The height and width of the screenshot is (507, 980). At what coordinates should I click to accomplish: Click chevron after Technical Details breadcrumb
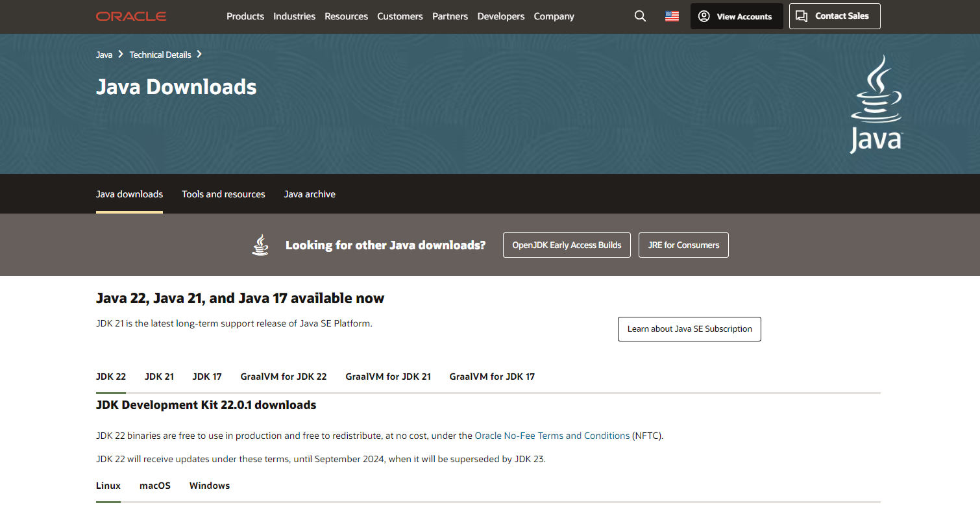(x=199, y=55)
